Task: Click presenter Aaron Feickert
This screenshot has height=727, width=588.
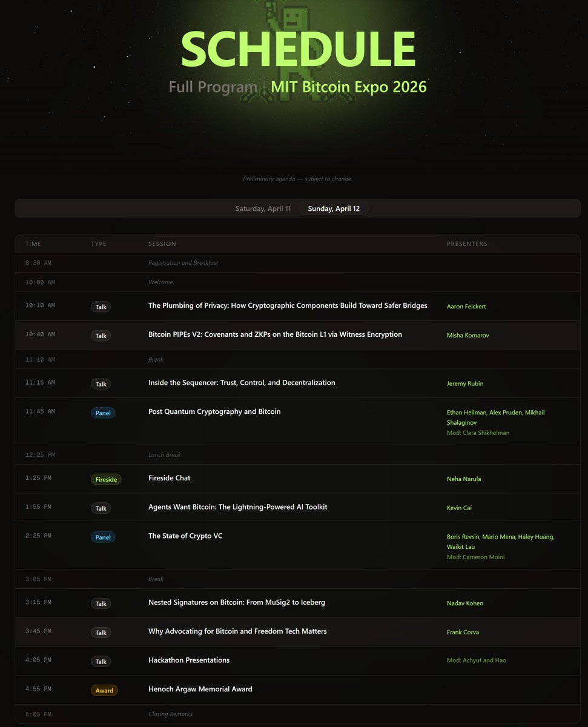Action: tap(466, 307)
